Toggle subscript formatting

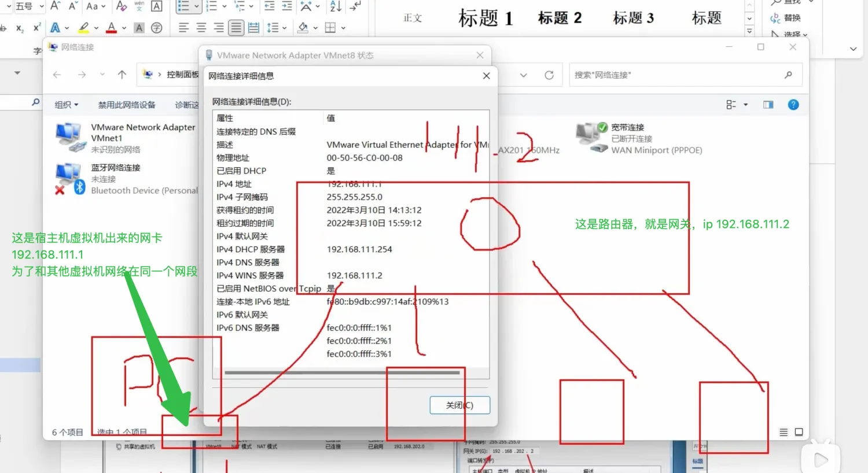click(20, 28)
